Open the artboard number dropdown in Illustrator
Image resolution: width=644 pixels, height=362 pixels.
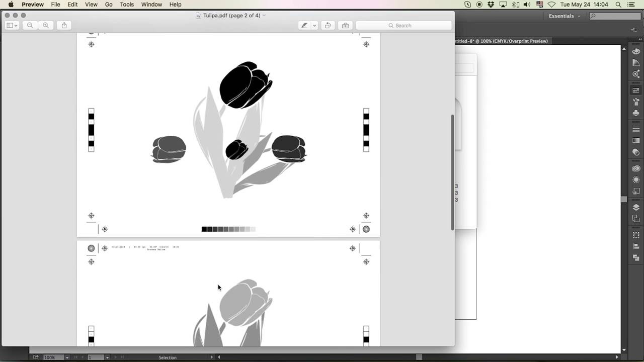pyautogui.click(x=107, y=357)
